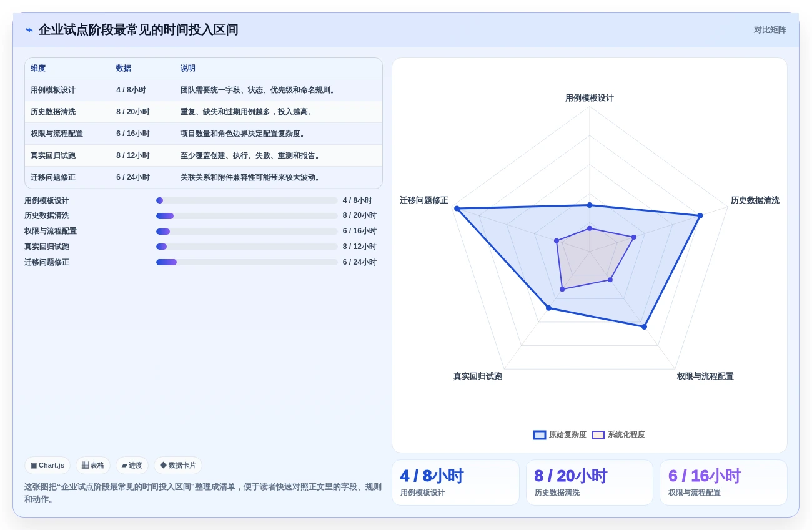Click the 真实回归试跑 progress bar
Image resolution: width=812 pixels, height=530 pixels.
tap(247, 247)
